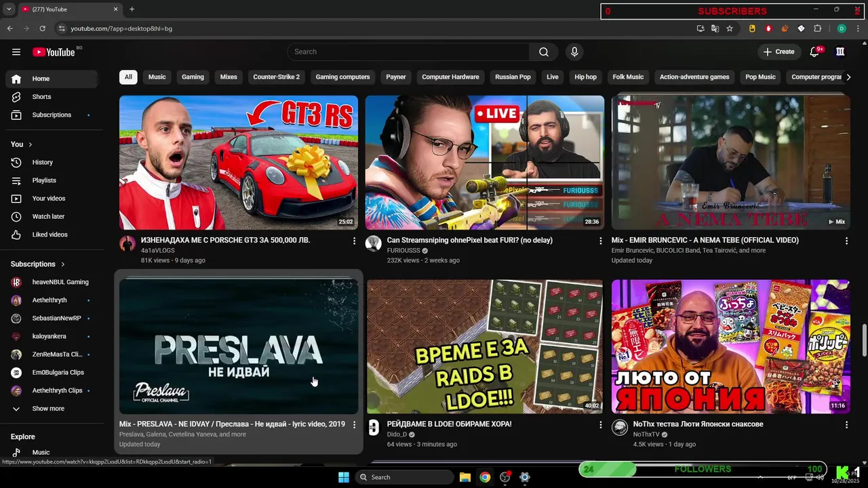Open options for Japanese snacks video
This screenshot has width=868, height=488.
(x=846, y=424)
